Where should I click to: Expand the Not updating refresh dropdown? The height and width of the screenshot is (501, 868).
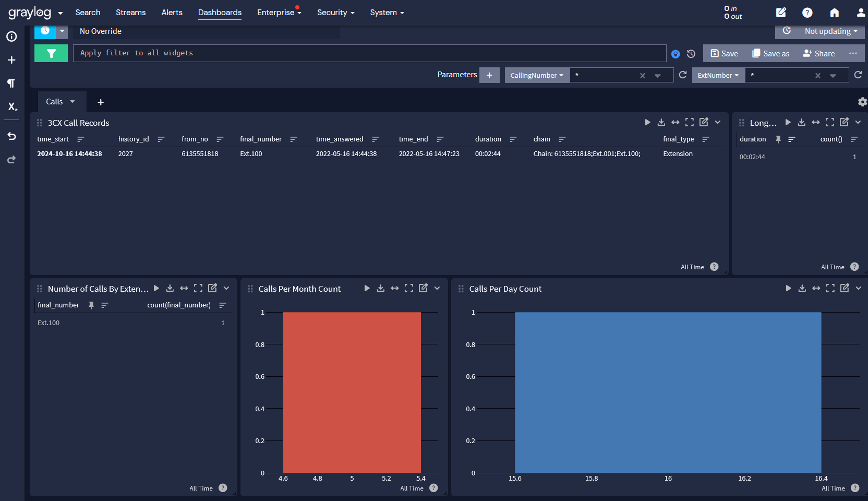(830, 31)
